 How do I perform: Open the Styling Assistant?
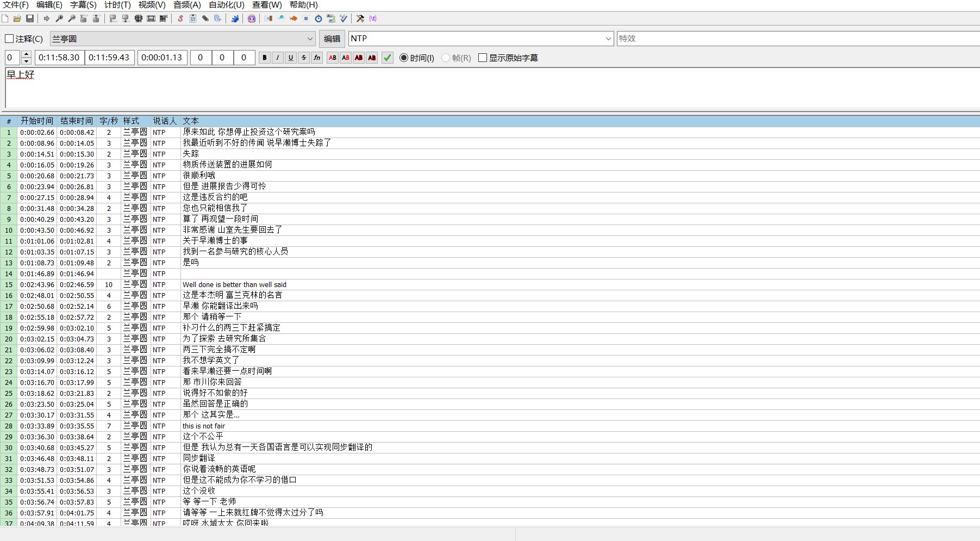tap(281, 18)
